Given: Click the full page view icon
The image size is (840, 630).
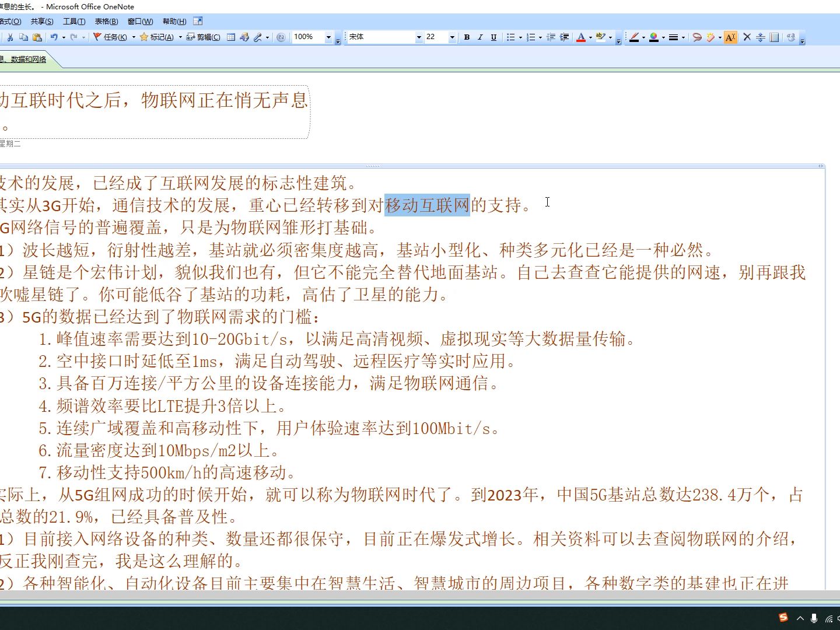Looking at the screenshot, I should (x=198, y=22).
